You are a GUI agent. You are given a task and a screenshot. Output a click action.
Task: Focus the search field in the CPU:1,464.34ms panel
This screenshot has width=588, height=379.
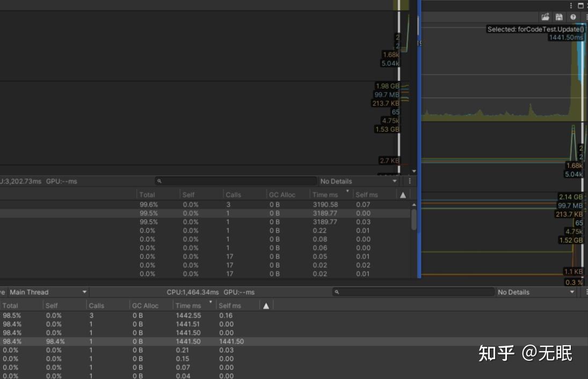(413, 292)
